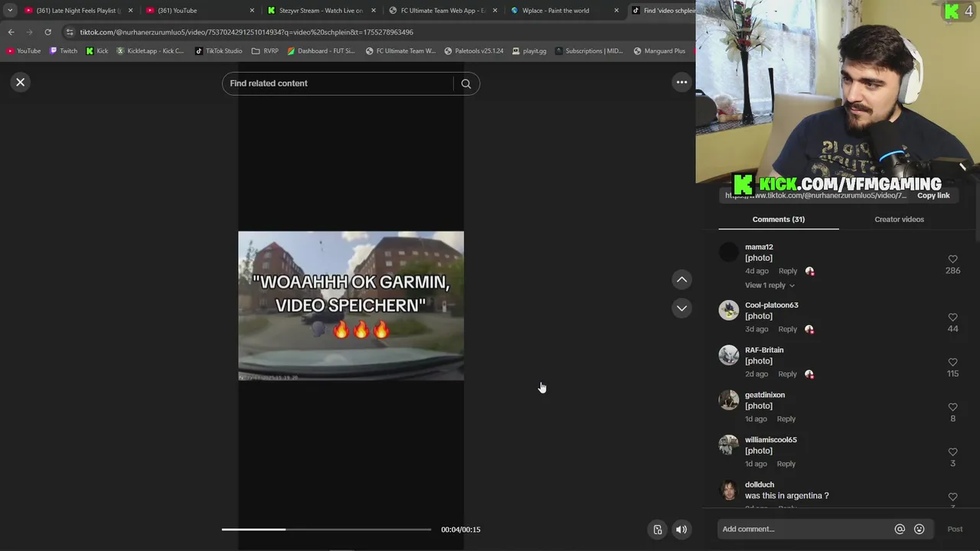Screen dimensions: 980x551
Task: Click the username geatdinixon
Action: [765, 395]
